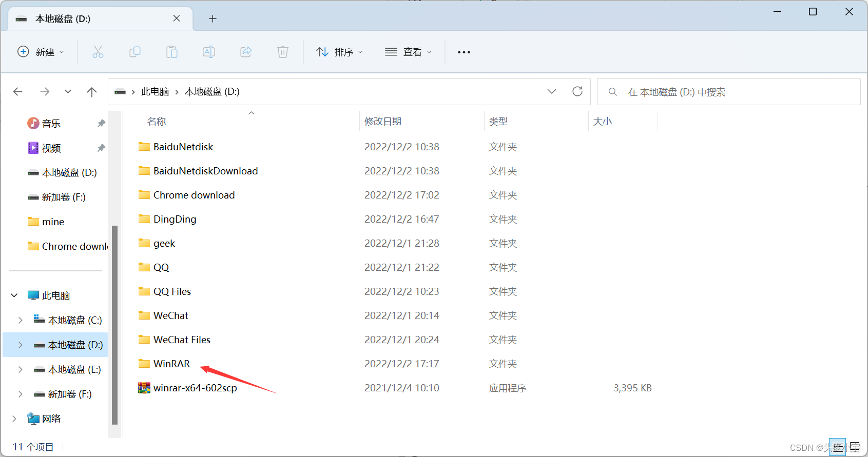Viewport: 868px width, 457px height.
Task: Expand the Network tree node
Action: [14, 419]
